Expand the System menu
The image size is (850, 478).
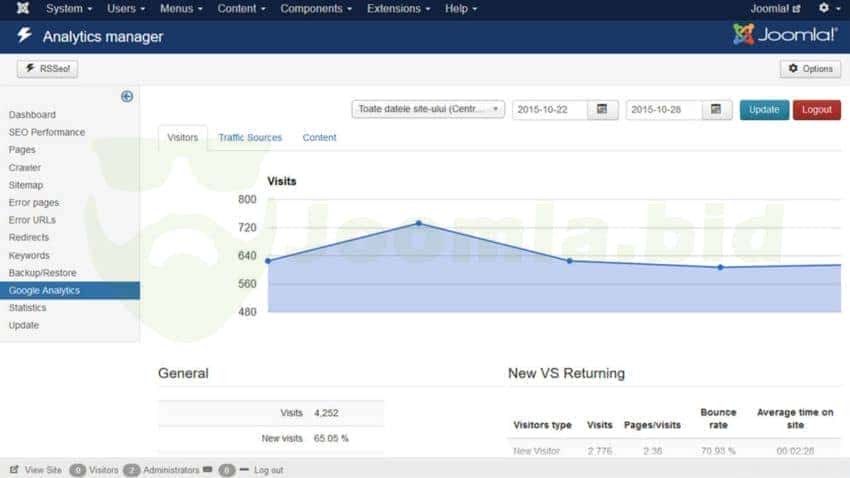69,9
